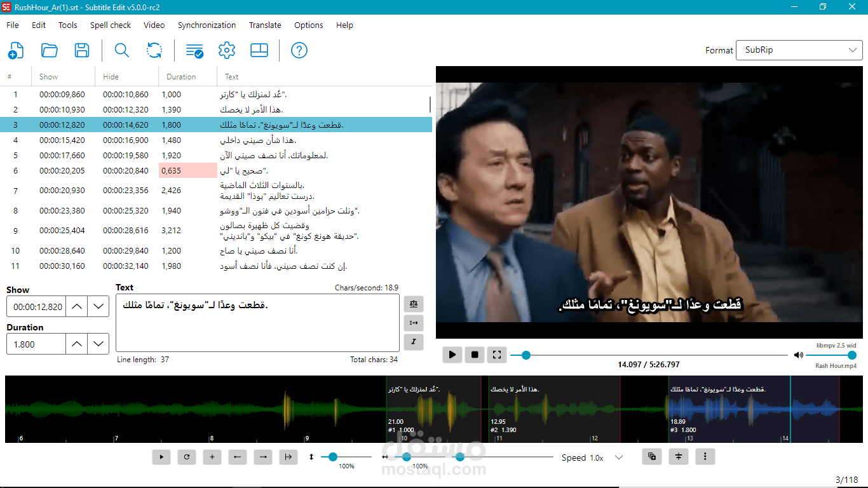Screen dimensions: 868x488
Task: Click inside the subtitle Text edit box
Action: [x=257, y=323]
